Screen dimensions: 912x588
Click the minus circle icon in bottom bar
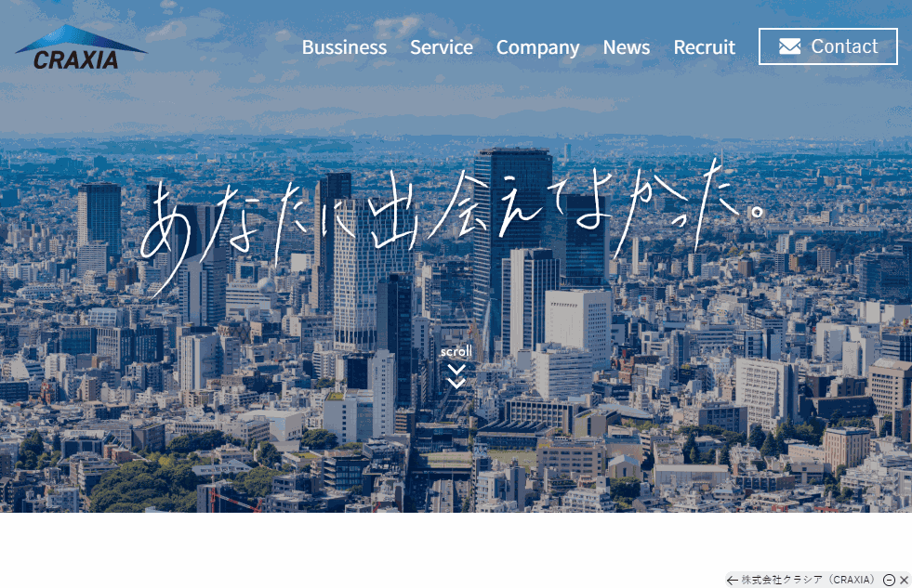pyautogui.click(x=889, y=580)
